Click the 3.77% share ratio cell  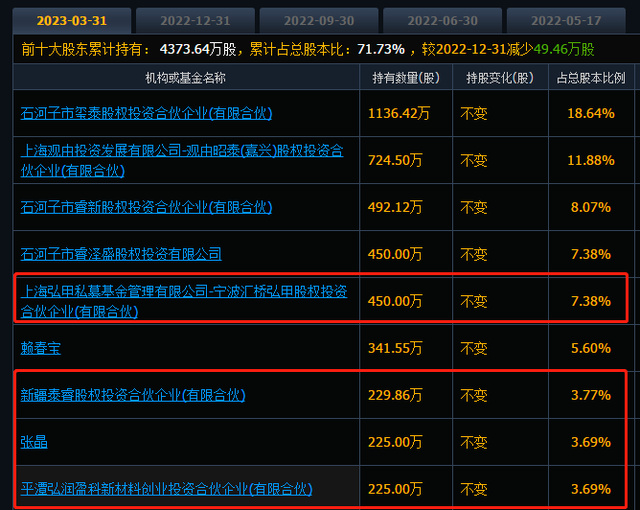[x=591, y=395]
